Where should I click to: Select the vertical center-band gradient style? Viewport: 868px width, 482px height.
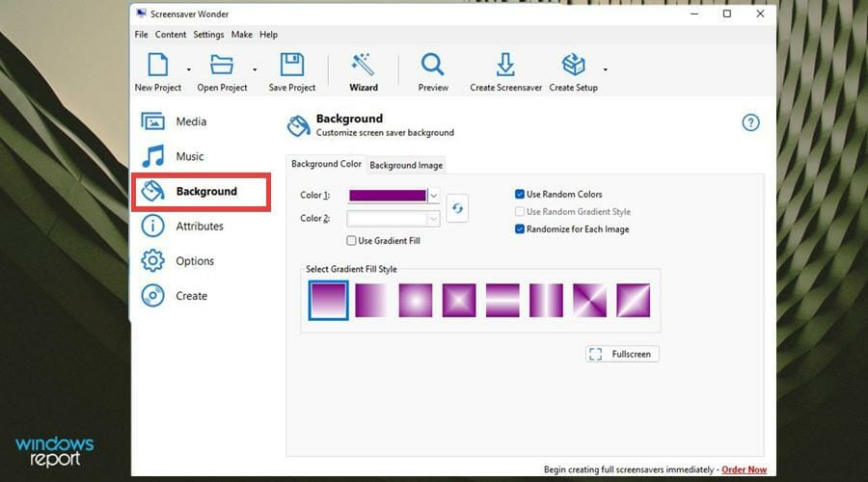pyautogui.click(x=546, y=301)
